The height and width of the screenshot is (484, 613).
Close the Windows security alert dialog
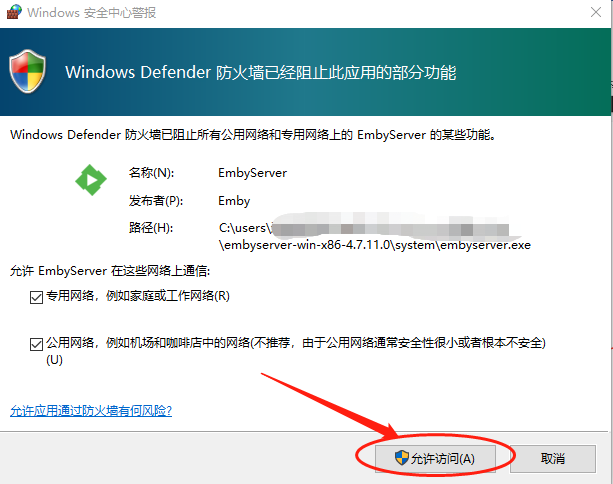point(596,12)
